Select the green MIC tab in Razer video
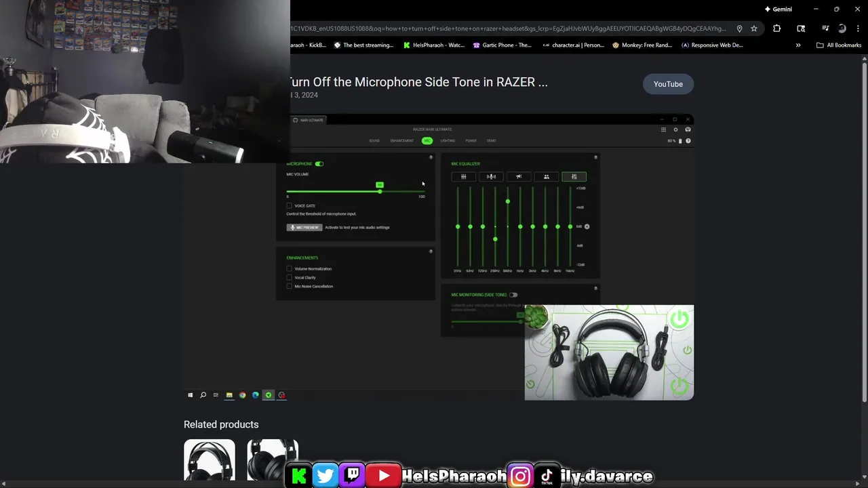868x488 pixels. tap(427, 141)
